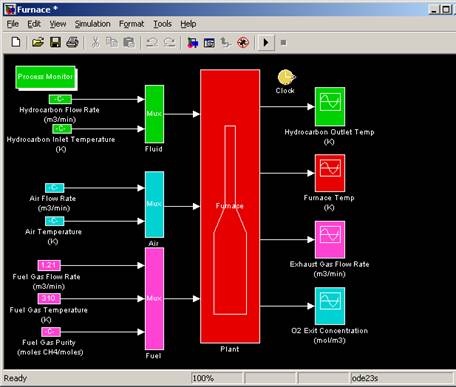Click the green Process Monitor block
Viewport: 456px width, 387px height.
[x=45, y=77]
